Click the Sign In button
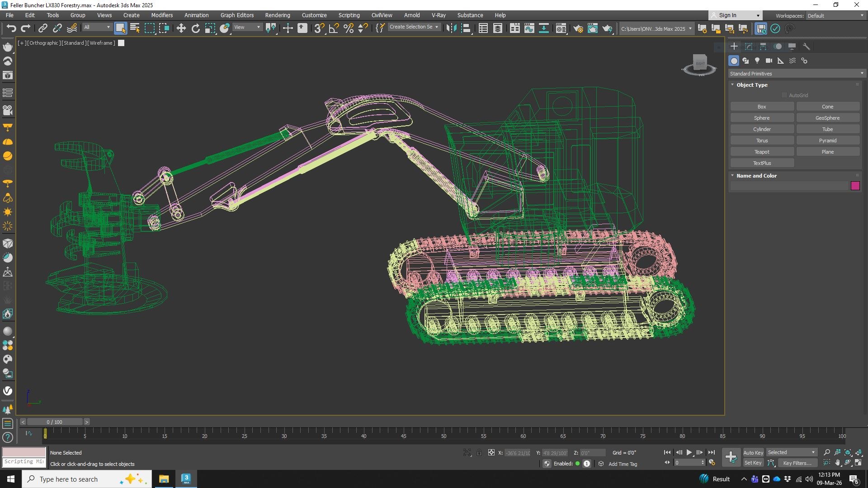Screen dimensions: 868x488 [x=735, y=15]
